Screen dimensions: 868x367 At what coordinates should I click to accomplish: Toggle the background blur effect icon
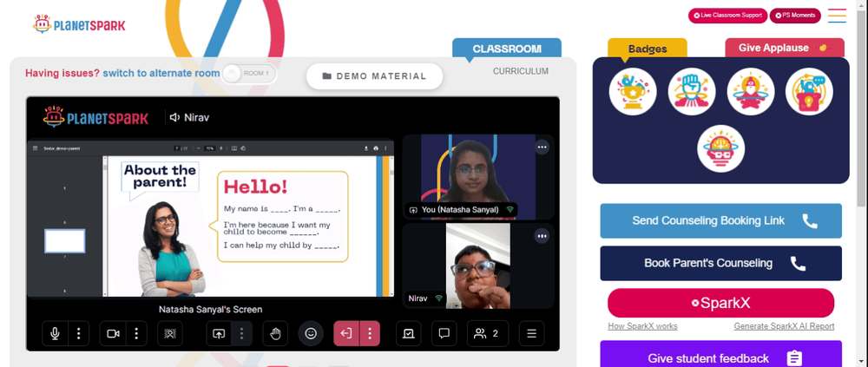[x=170, y=334]
